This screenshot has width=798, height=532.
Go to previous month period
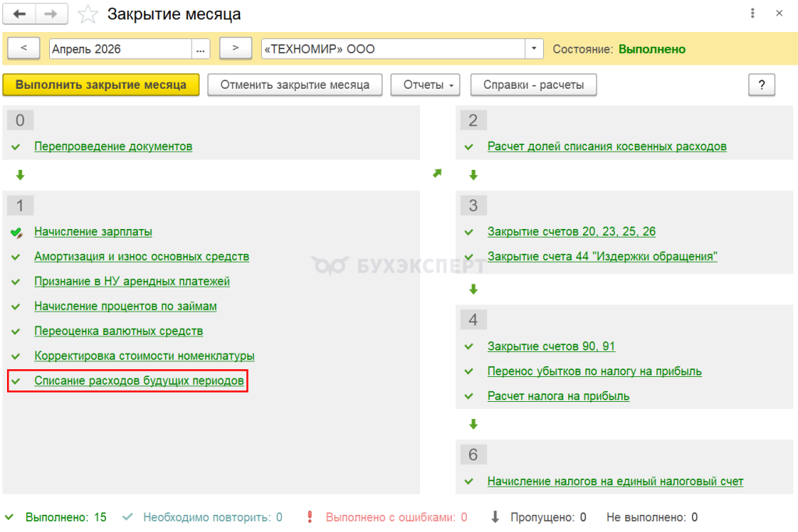23,48
